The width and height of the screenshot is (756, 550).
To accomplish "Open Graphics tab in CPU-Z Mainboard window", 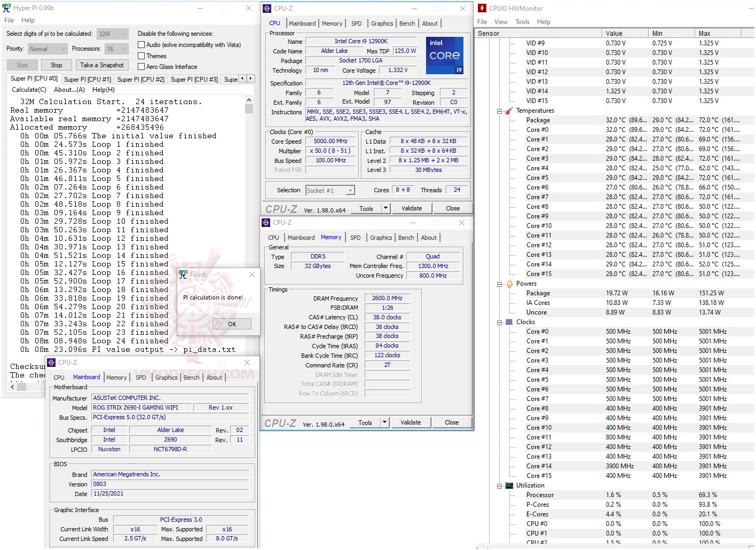I will [x=166, y=378].
